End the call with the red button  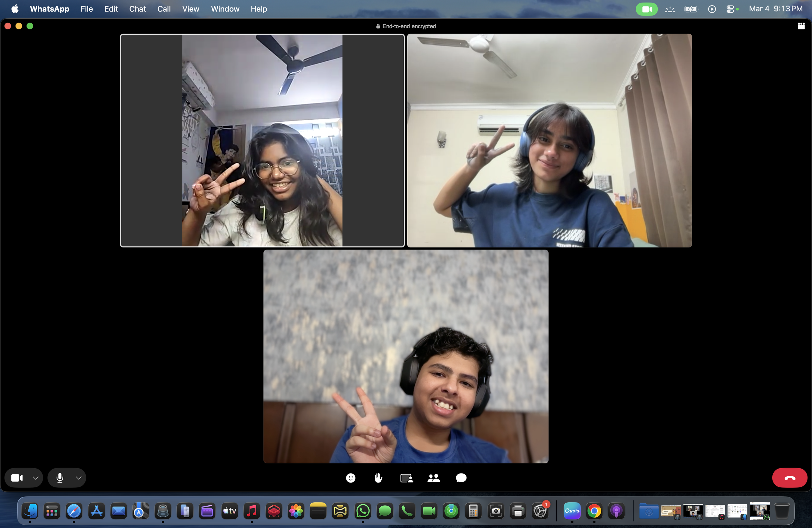tap(790, 478)
